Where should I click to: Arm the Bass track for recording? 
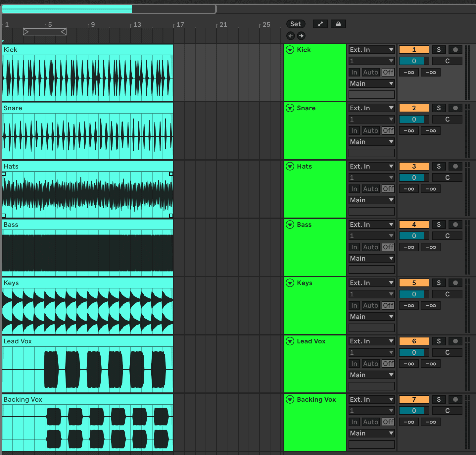455,225
